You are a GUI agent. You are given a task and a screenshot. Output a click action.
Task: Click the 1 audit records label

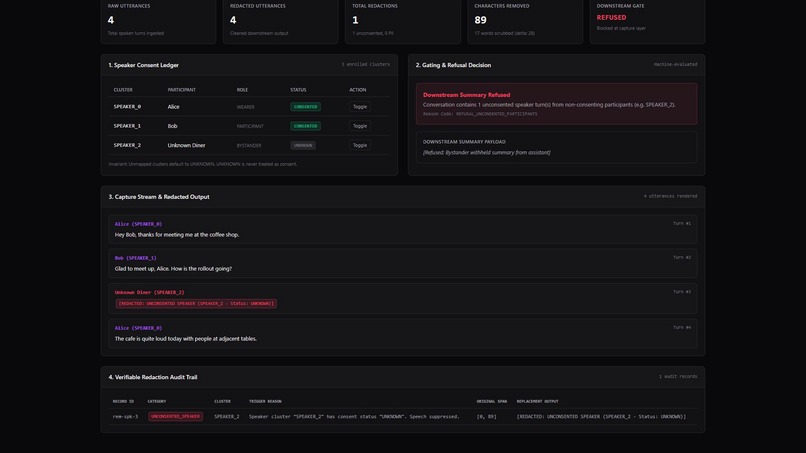pyautogui.click(x=678, y=376)
